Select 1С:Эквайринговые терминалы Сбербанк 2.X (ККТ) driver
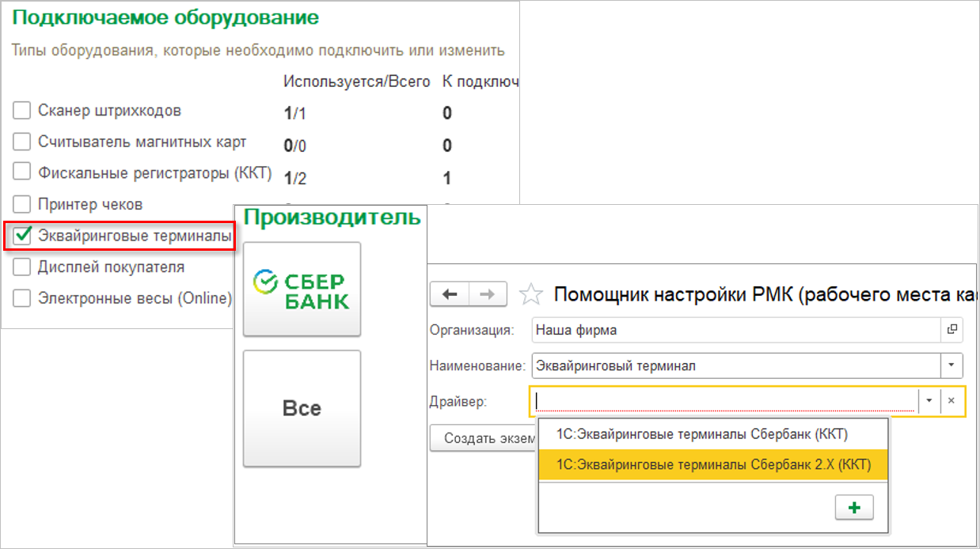This screenshot has height=549, width=980. coord(713,464)
